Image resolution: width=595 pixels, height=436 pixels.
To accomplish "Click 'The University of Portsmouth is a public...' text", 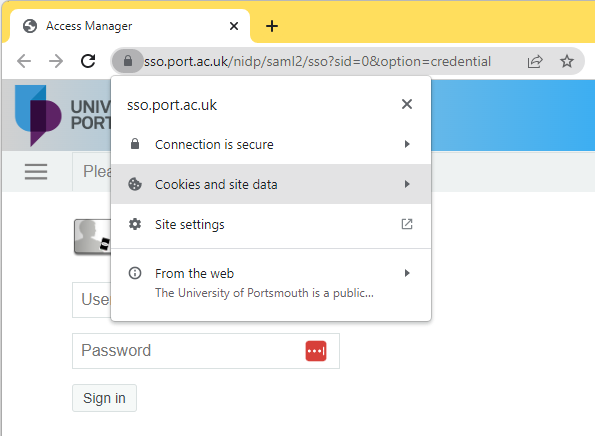I will [x=264, y=293].
